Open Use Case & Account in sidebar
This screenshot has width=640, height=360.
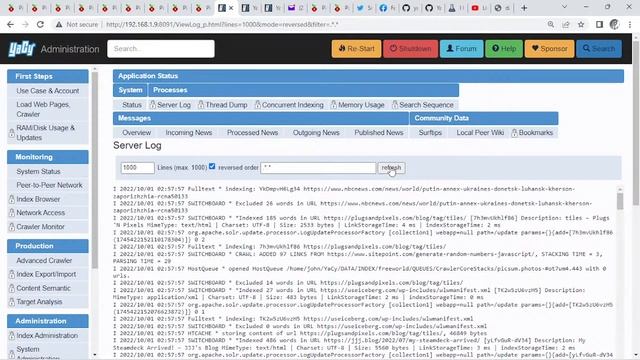click(48, 91)
